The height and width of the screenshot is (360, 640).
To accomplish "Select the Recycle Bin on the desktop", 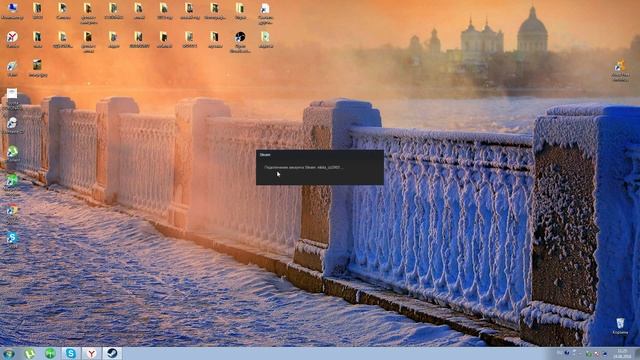I will [620, 326].
